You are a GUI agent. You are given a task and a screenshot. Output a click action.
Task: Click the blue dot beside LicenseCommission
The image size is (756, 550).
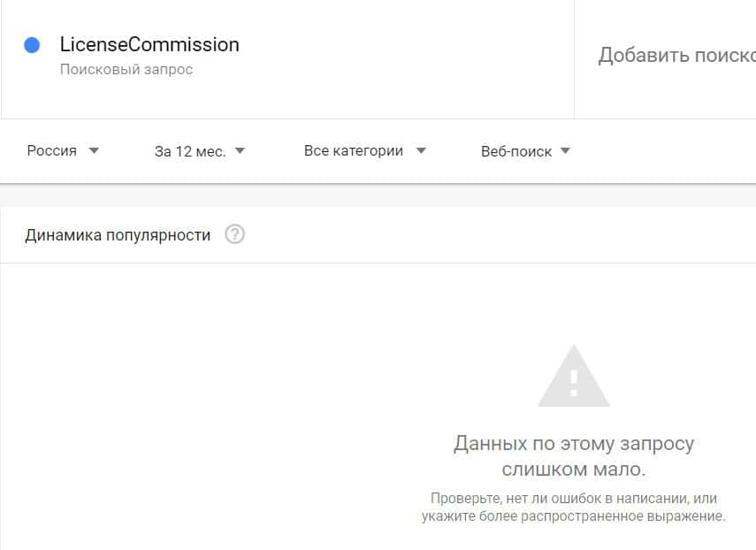(32, 45)
